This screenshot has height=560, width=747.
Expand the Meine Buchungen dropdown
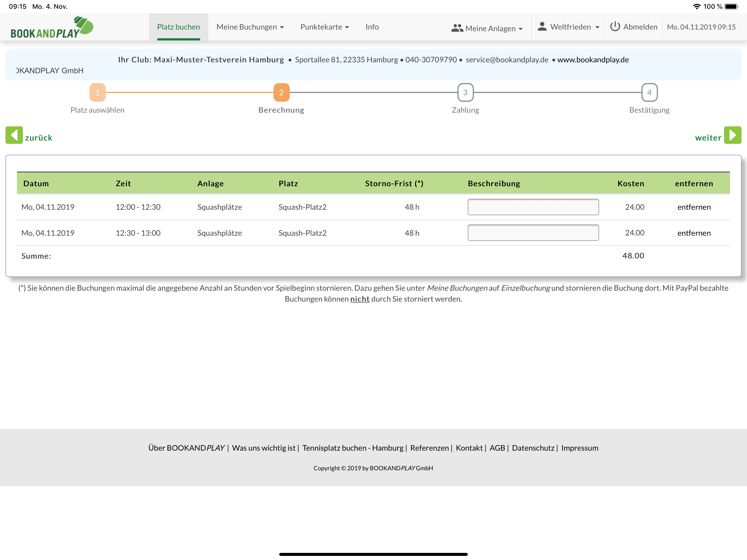coord(250,27)
